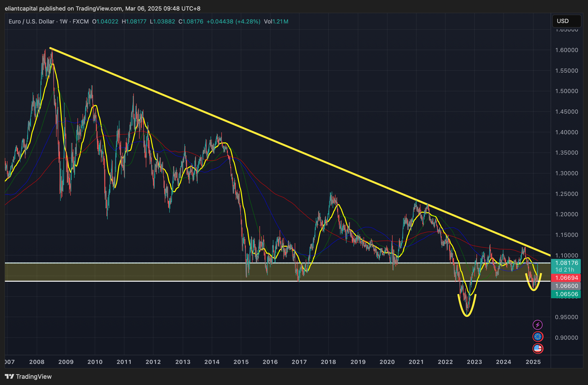Select the large yellow arc near 2022 low
Viewport: 588px width, 385px height.
(467, 316)
